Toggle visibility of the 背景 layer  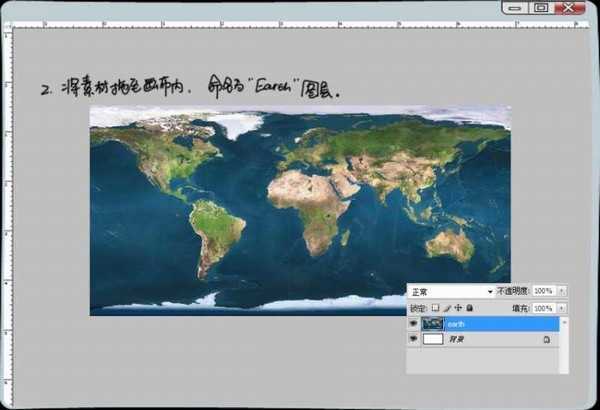click(x=412, y=340)
